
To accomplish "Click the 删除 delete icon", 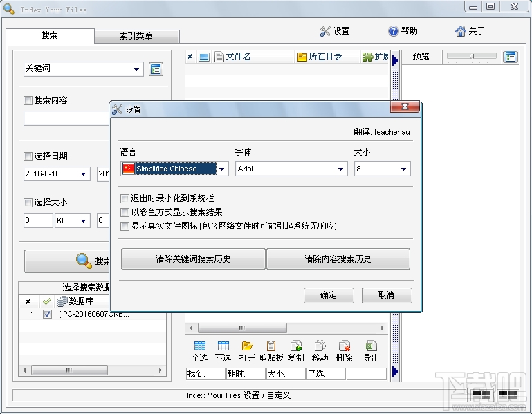I will [x=344, y=351].
